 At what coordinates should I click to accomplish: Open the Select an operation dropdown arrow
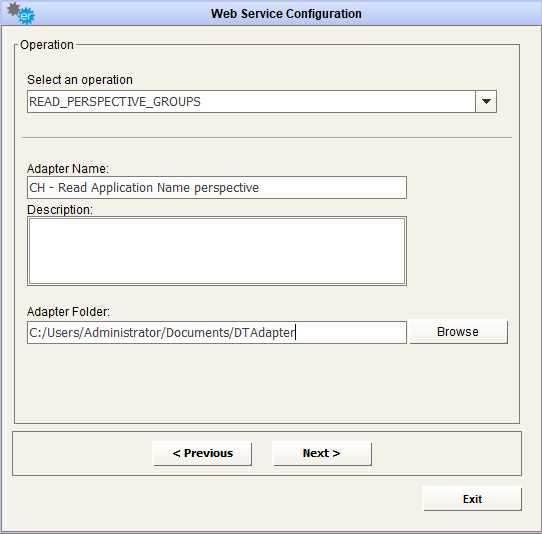coord(486,102)
